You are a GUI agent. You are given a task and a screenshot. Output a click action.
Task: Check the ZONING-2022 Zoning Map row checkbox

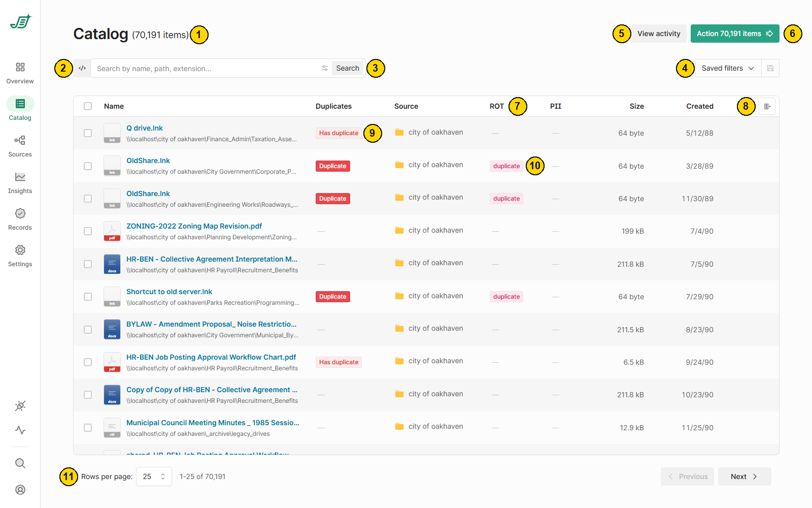click(x=88, y=231)
